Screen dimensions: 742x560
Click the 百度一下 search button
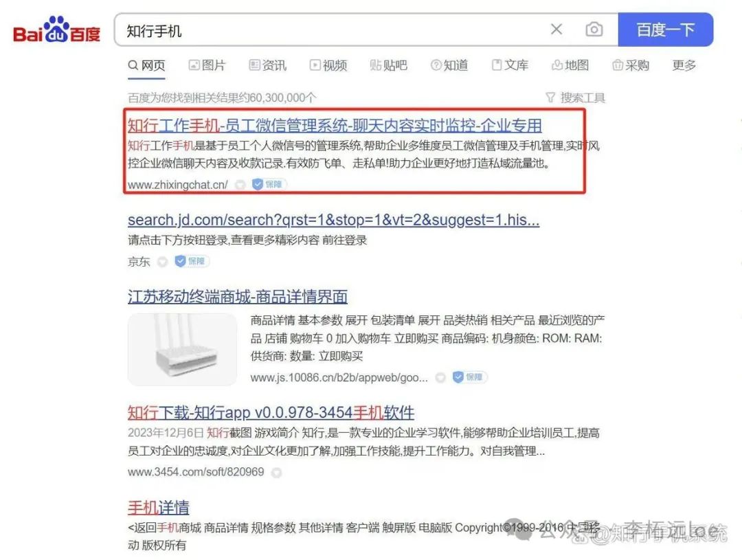(665, 30)
